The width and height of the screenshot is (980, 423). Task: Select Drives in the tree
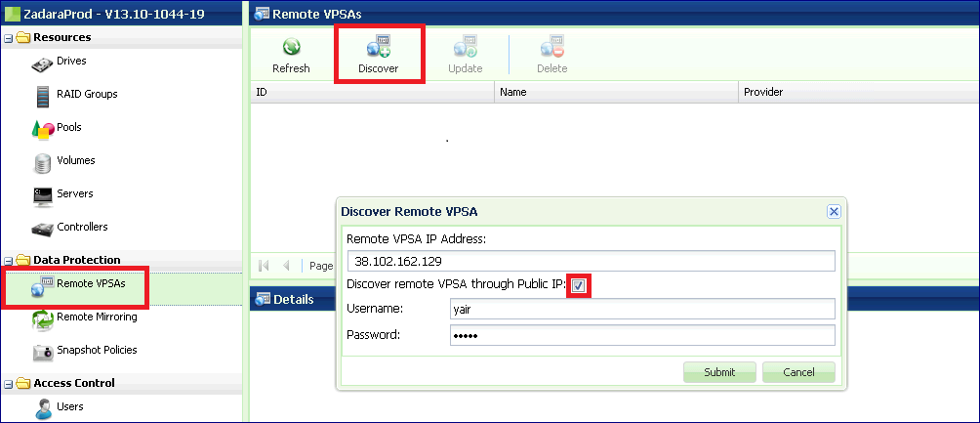click(x=71, y=62)
